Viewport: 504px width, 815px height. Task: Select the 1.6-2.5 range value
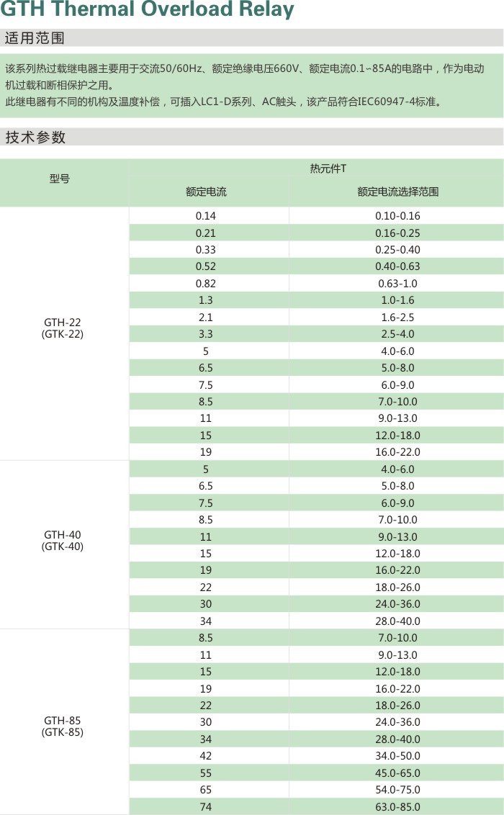click(x=397, y=318)
